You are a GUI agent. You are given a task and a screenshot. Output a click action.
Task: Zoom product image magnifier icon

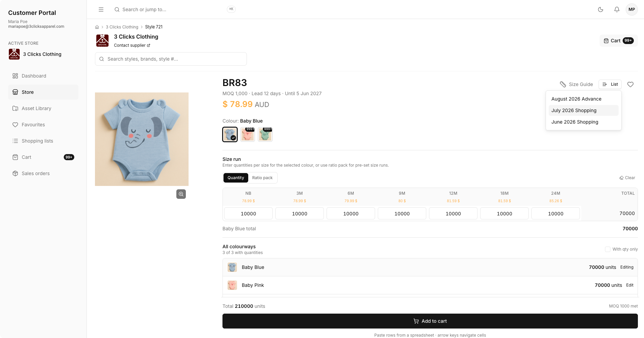click(181, 194)
